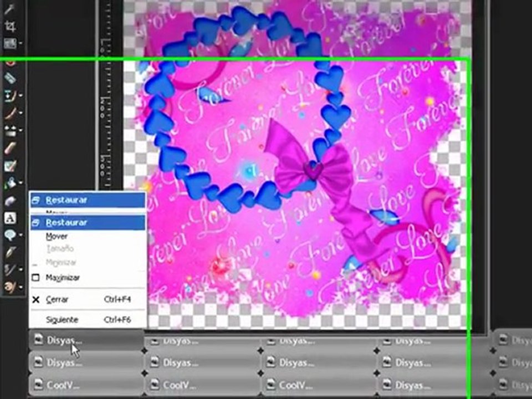Choose Restaurar in the fully visible menu
The height and width of the screenshot is (399, 532).
[88, 223]
